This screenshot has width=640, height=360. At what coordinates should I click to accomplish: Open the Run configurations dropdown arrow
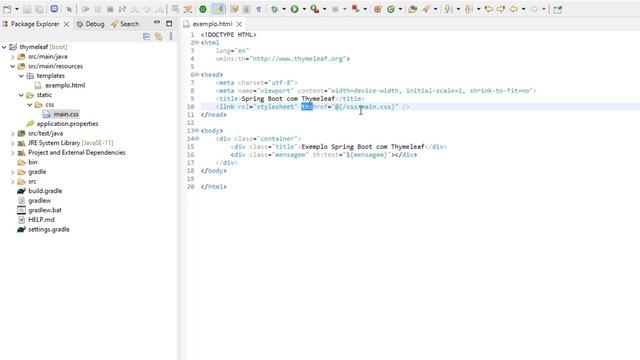(304, 9)
